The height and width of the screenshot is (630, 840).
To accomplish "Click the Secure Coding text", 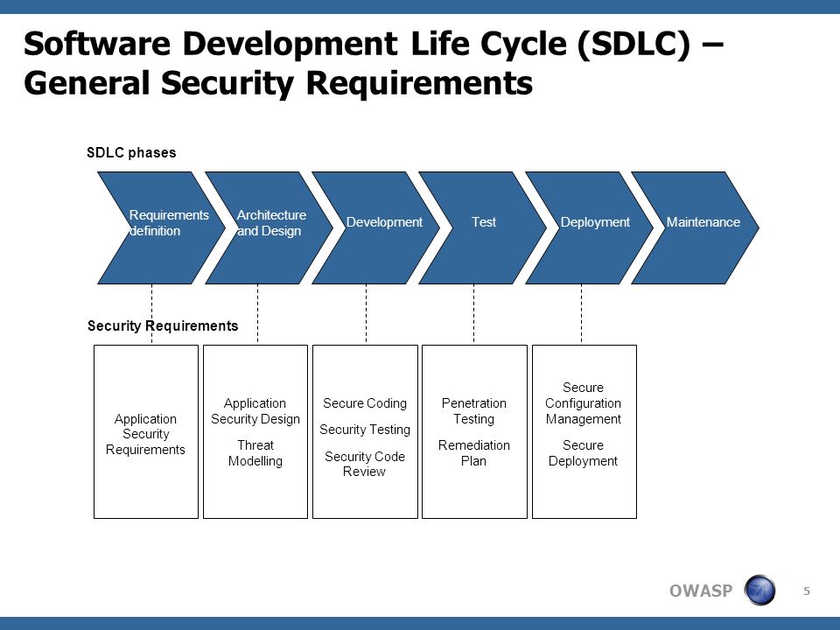I will (x=365, y=402).
